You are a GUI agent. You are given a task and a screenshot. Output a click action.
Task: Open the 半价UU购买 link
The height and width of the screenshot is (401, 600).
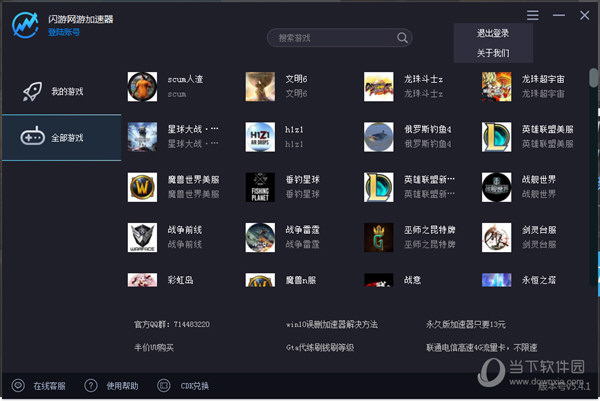tap(154, 347)
